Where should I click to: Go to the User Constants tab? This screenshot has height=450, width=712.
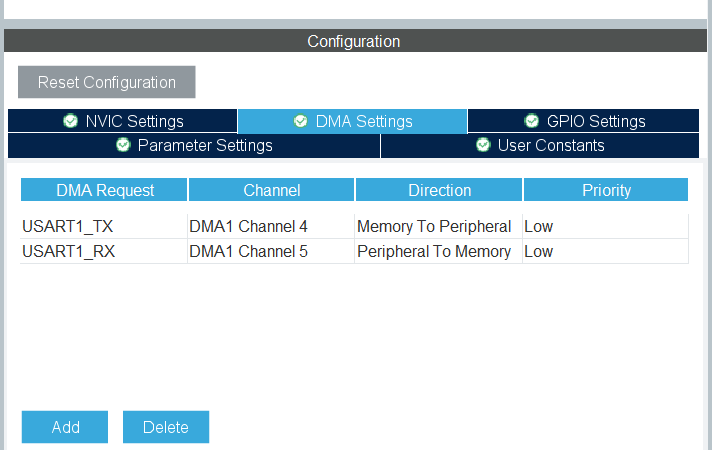pos(540,145)
